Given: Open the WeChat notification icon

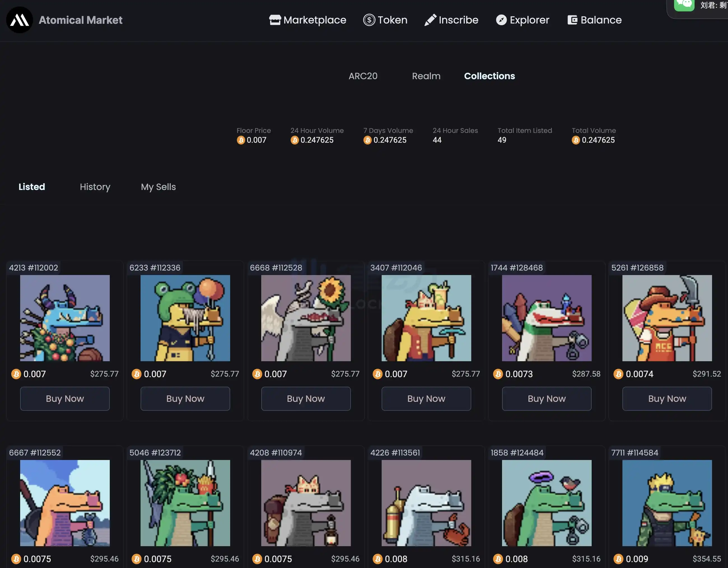Looking at the screenshot, I should tap(684, 5).
